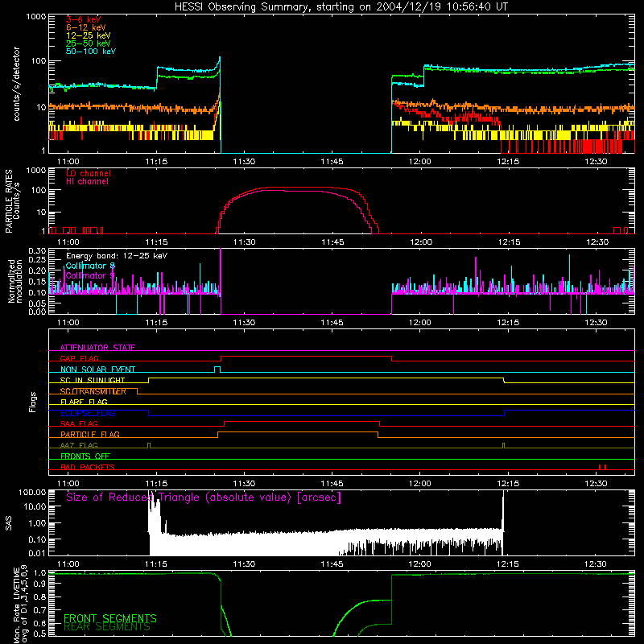The width and height of the screenshot is (644, 644).
Task: Click the 'PARTICLE FLAG' label
Action: (x=90, y=434)
